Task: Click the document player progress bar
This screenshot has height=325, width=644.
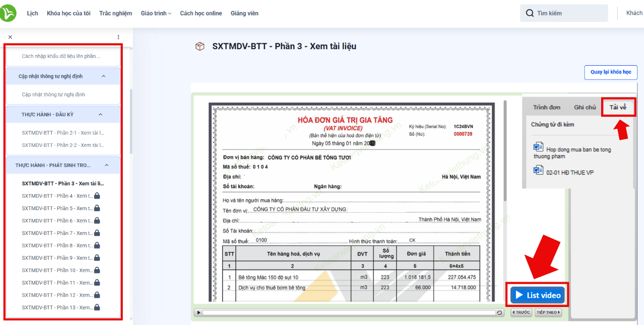Action: click(348, 312)
